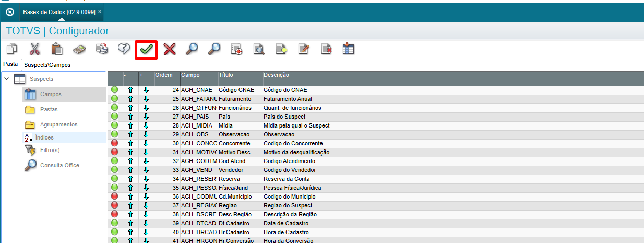Collapse the Suspects tree node chevron
The height and width of the screenshot is (243, 644).
(7, 79)
